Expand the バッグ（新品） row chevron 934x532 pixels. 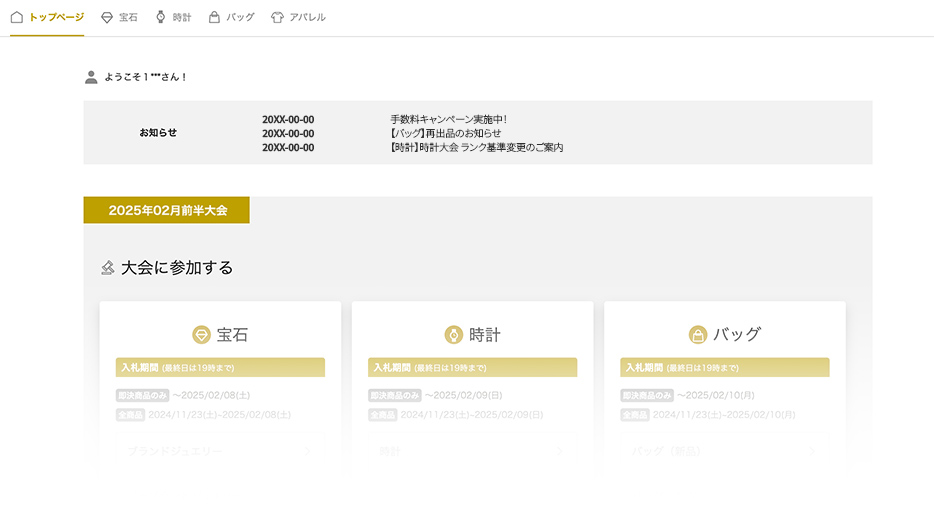(811, 452)
